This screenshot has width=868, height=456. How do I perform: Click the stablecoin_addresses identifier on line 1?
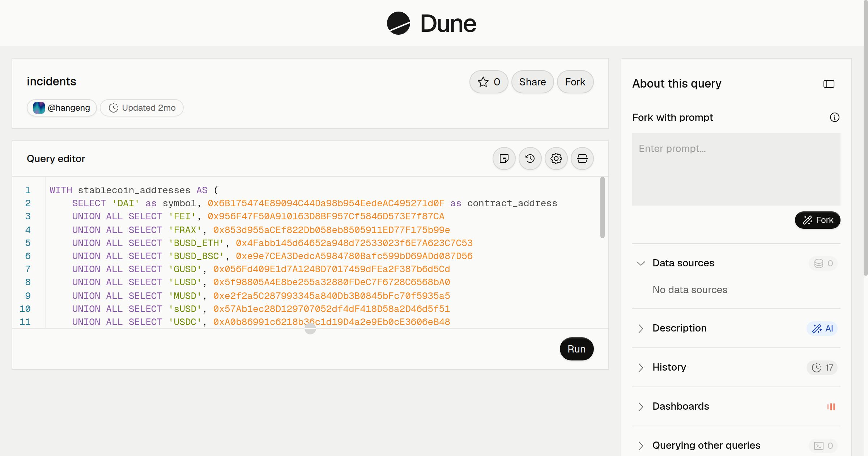pos(134,190)
